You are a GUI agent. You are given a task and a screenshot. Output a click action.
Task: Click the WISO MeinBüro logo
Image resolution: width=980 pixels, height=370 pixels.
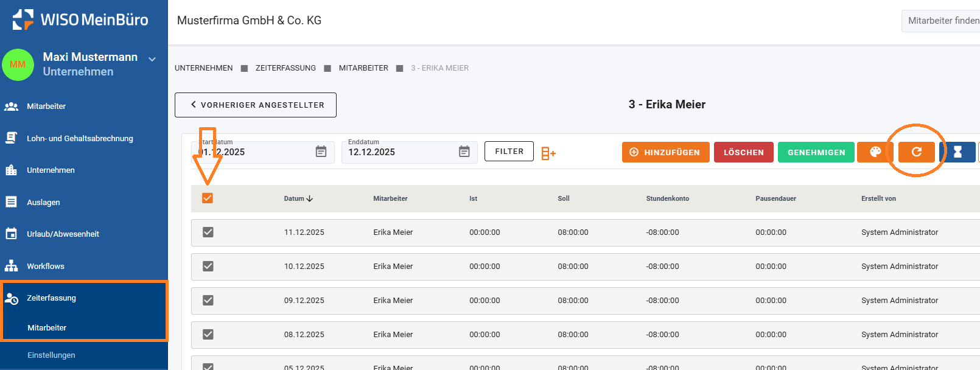[80, 19]
